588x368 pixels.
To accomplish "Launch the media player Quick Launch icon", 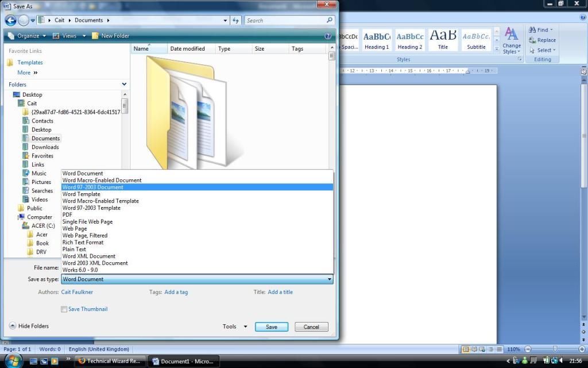I will (x=55, y=361).
